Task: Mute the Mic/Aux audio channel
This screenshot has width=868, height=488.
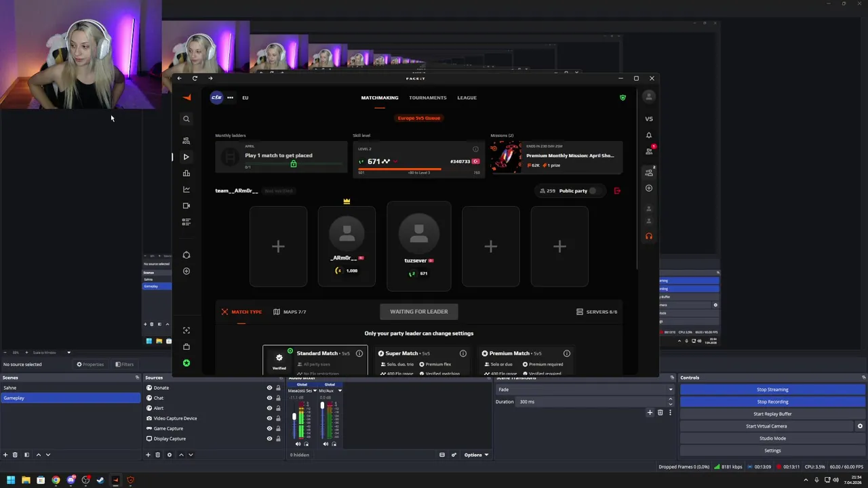Action: 325,444
